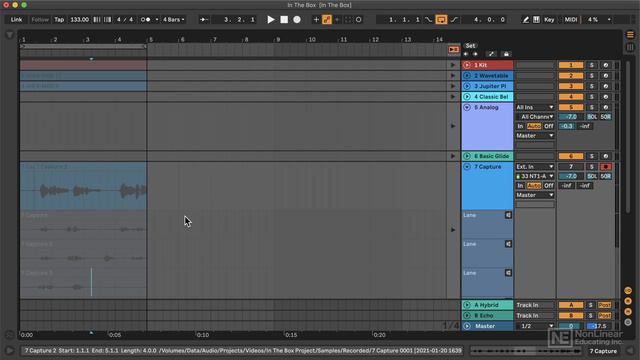
Task: Click the 7 Capture audio clip waveform
Action: click(83, 190)
